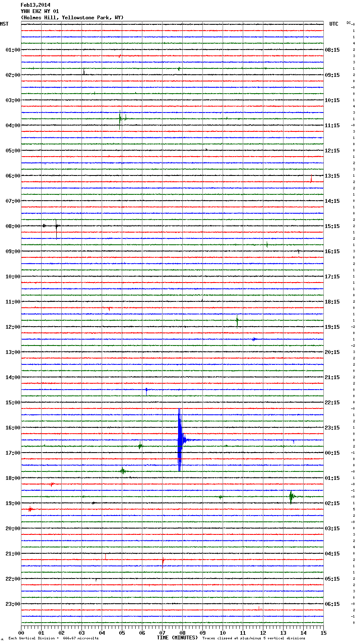Click the "13:15" UTC time label
The image size is (357, 644).
pos(332,176)
